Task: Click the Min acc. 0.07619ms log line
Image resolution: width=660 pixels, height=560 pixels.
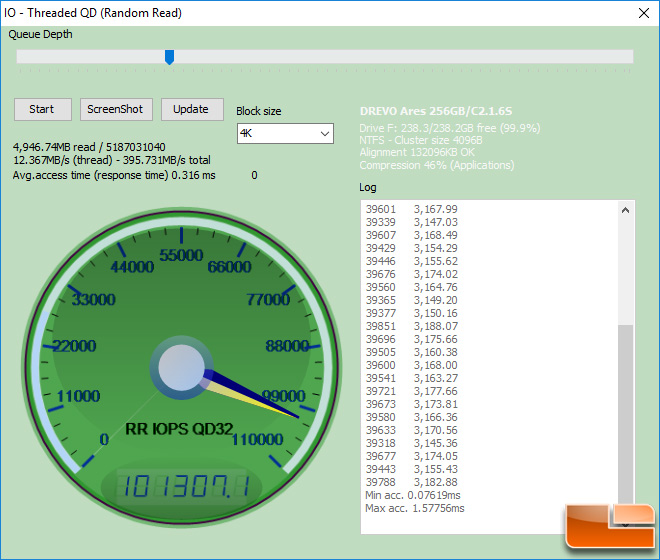Action: tap(413, 496)
